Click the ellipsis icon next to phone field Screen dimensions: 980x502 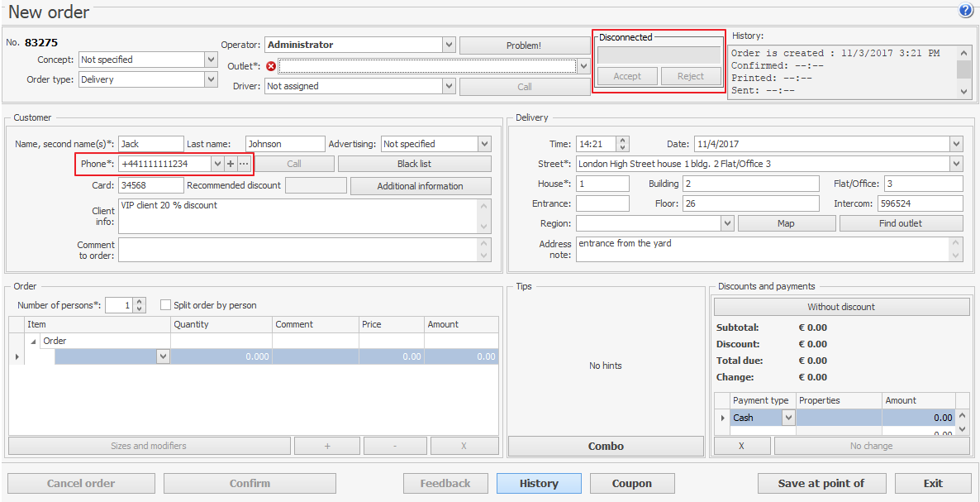click(243, 164)
